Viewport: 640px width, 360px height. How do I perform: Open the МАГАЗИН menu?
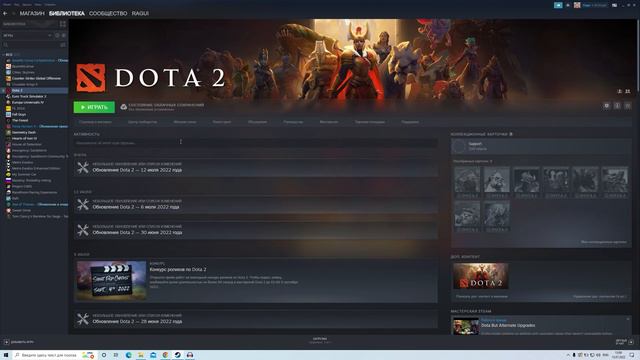(32, 13)
